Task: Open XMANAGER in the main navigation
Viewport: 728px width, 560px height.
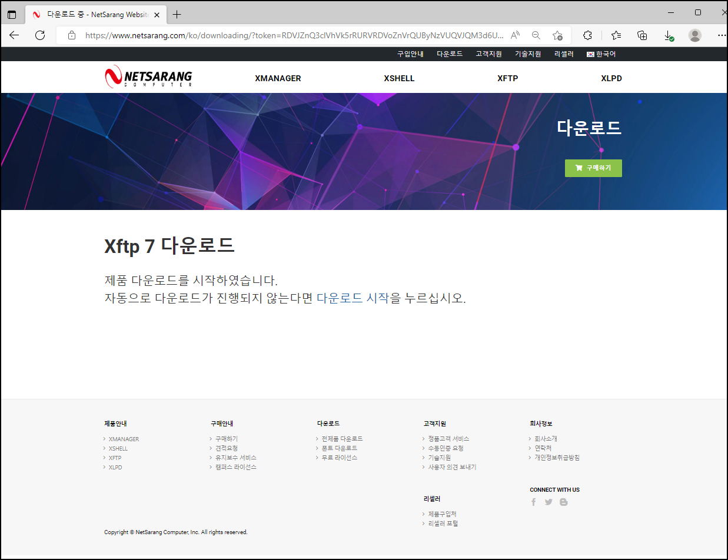Action: (278, 78)
